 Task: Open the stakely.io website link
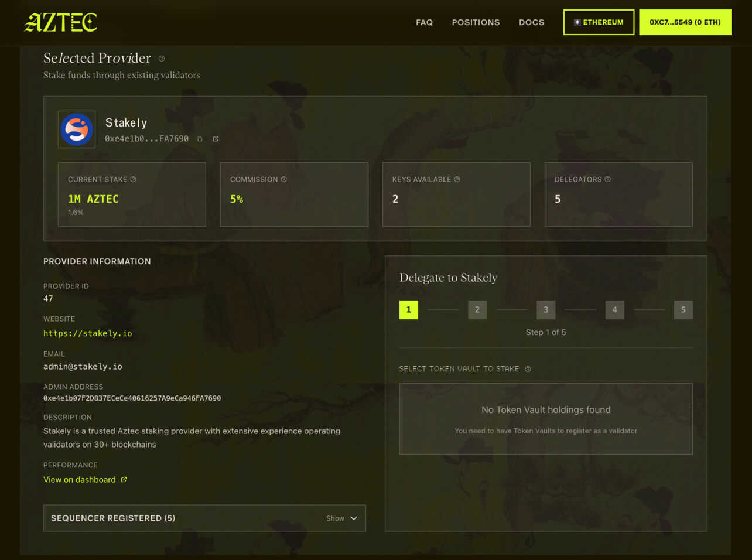(x=88, y=333)
